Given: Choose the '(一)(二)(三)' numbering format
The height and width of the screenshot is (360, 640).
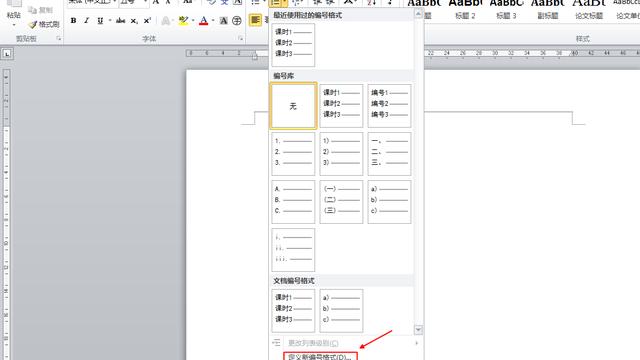Looking at the screenshot, I should [341, 202].
